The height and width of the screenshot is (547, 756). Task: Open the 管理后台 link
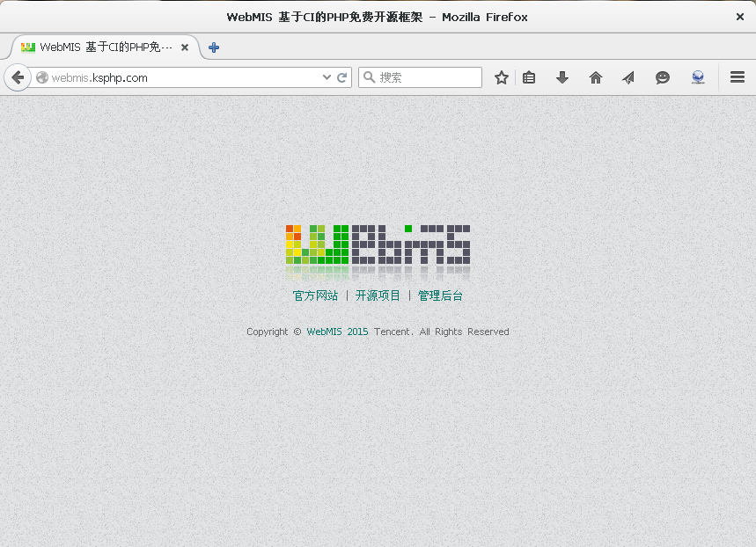440,295
